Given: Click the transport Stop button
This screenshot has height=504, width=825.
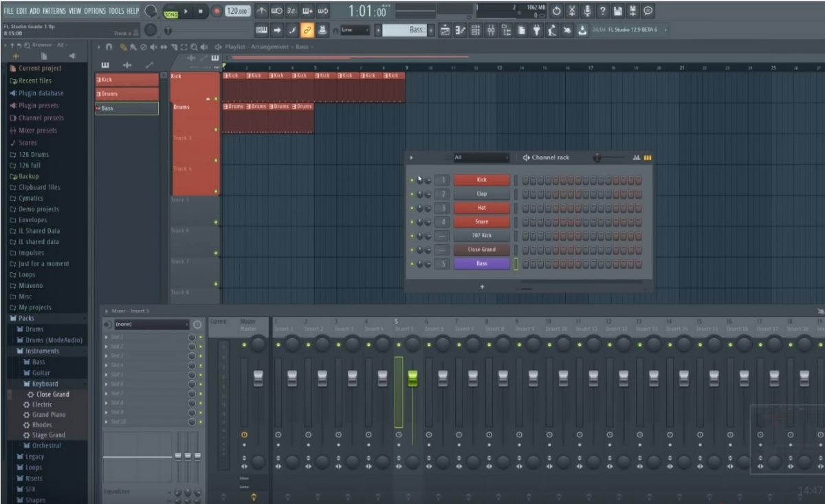Looking at the screenshot, I should click(x=200, y=11).
